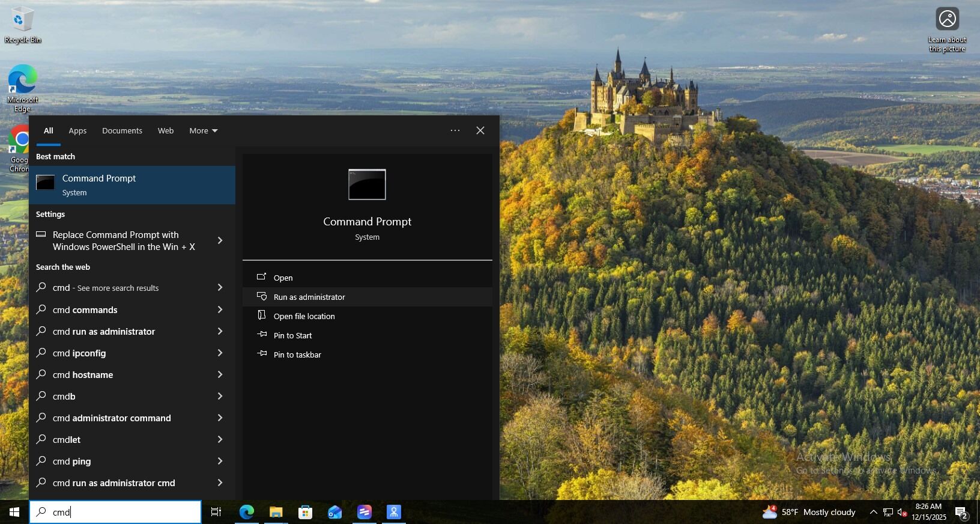Click the search magnifier icon in taskbar
Viewport: 980px width, 524px height.
41,512
